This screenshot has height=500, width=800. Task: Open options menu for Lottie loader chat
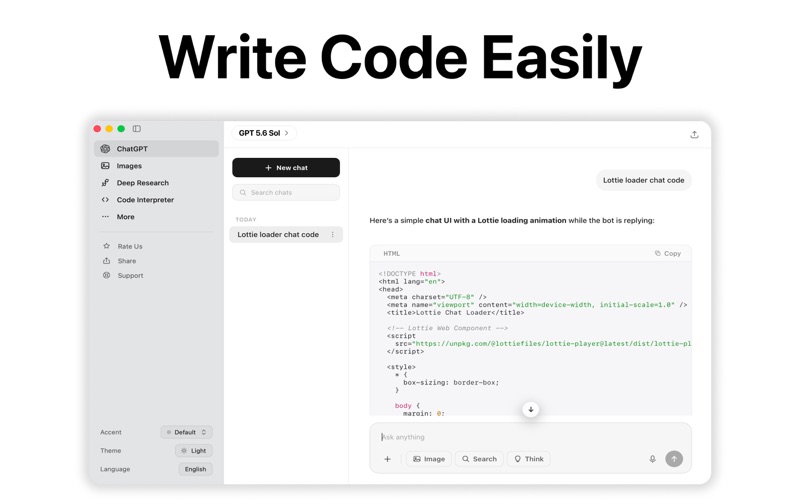click(x=333, y=235)
